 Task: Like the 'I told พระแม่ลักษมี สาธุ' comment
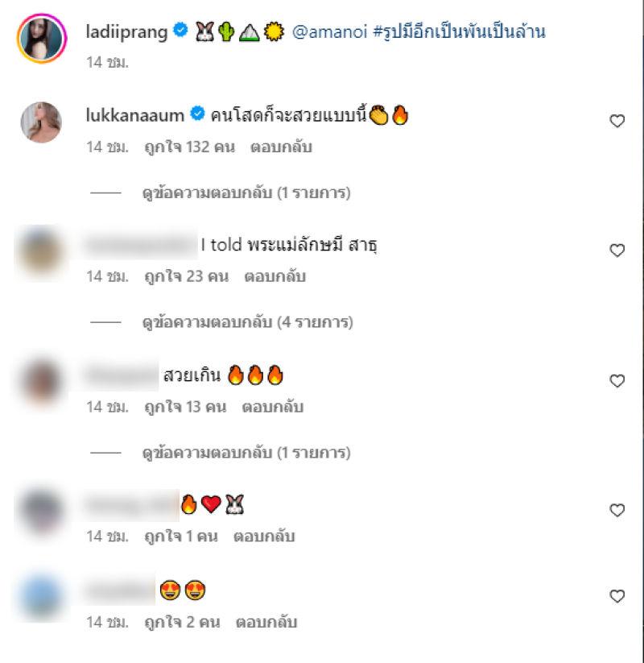(x=617, y=251)
